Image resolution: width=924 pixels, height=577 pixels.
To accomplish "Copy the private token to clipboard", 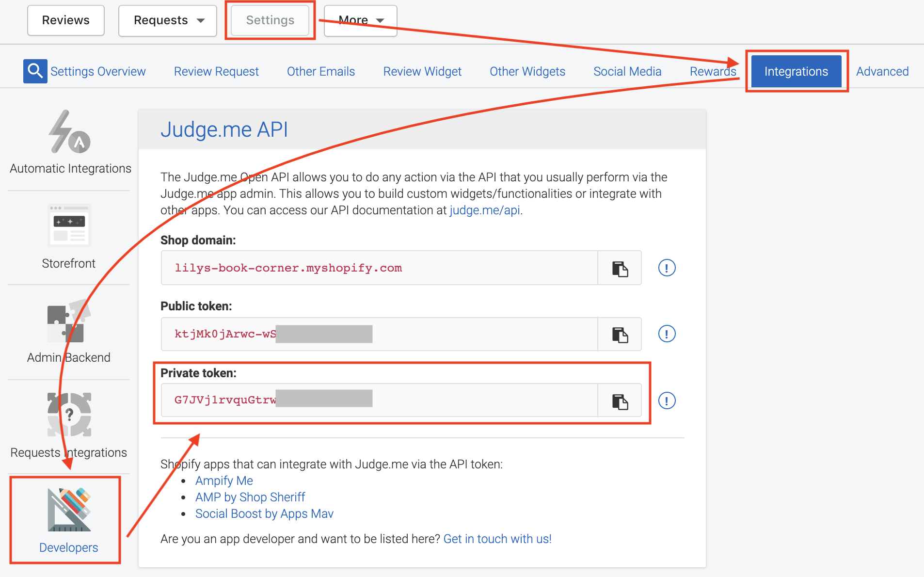I will click(x=620, y=401).
